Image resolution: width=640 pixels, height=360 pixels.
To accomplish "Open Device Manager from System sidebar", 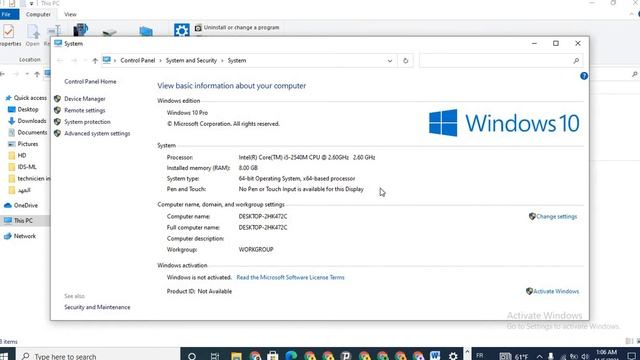I will [84, 99].
